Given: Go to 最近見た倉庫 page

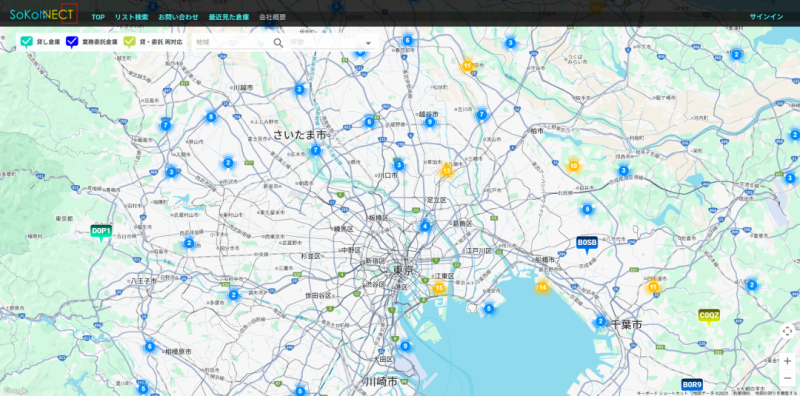Looking at the screenshot, I should coord(229,17).
